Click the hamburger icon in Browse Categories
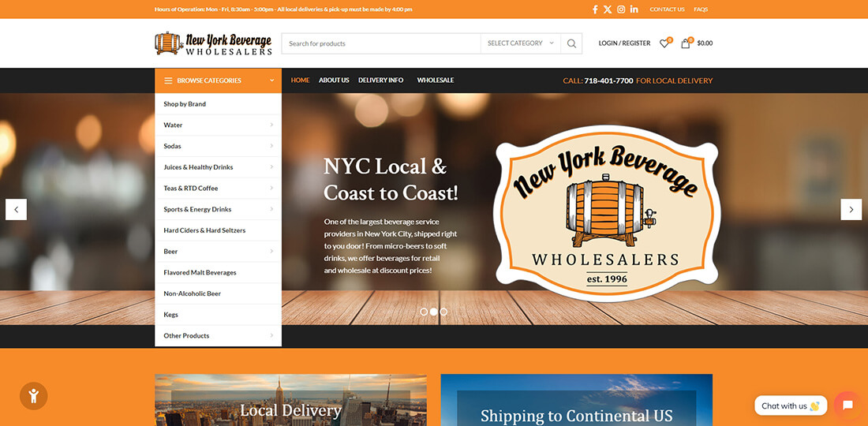 (x=168, y=80)
